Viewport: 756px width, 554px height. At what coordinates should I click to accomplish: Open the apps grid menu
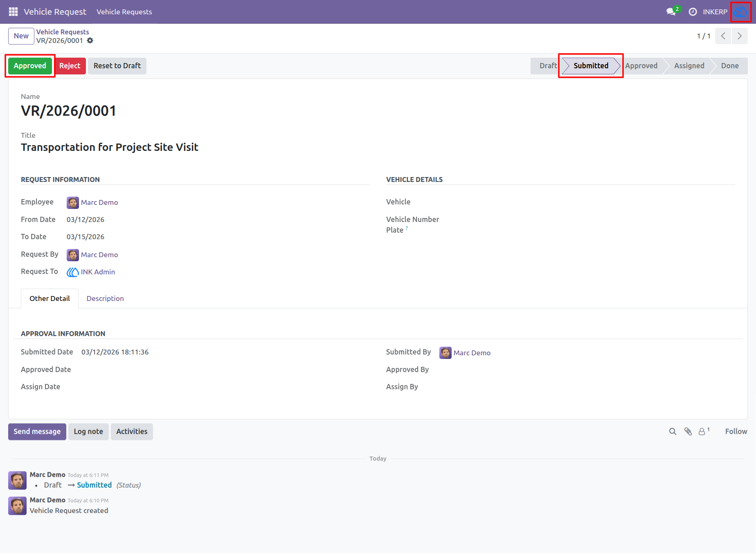click(13, 12)
